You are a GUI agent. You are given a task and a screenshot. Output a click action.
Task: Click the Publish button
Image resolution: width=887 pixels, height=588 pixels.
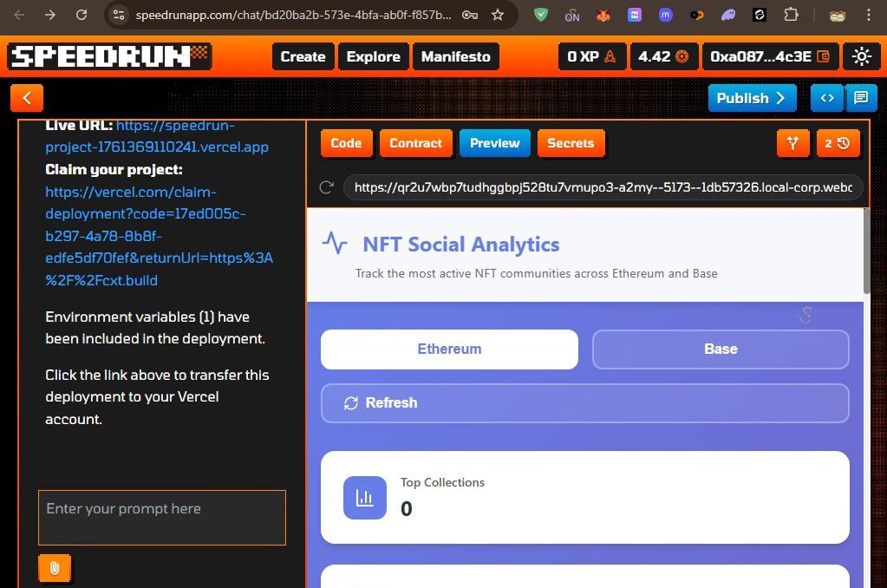point(752,98)
